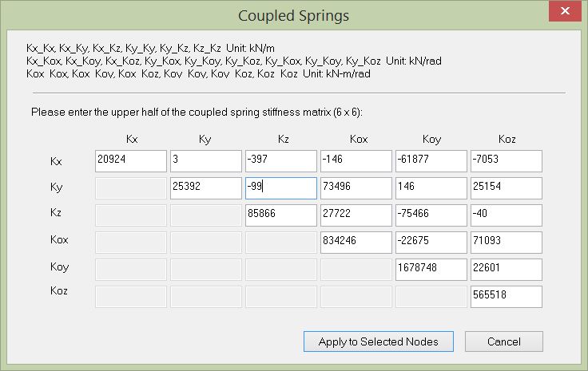
Task: Click the disabled Ky-Kx cell
Action: pyautogui.click(x=131, y=188)
